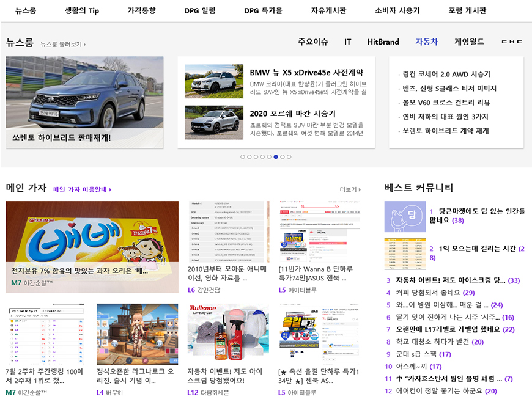The height and width of the screenshot is (402, 532).
Task: Select the third carousel page dot
Action: coord(256,157)
